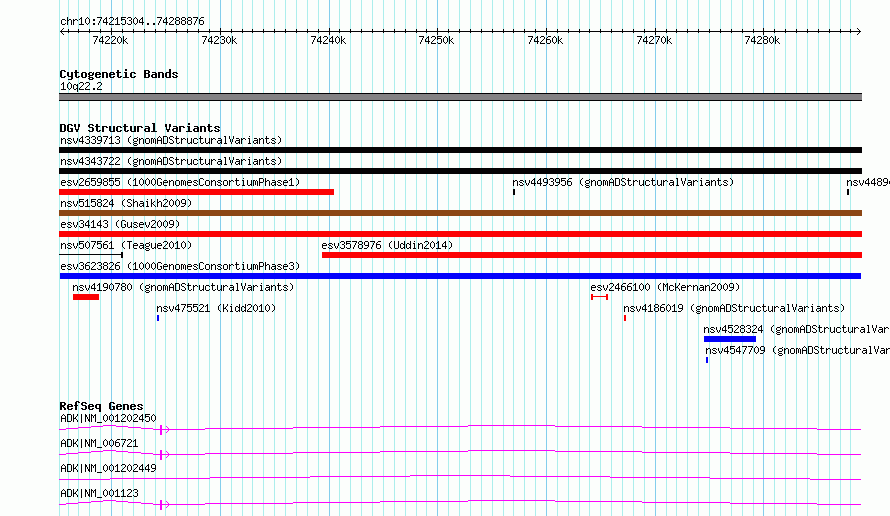Open the nsv4186019 gnomAD label

pyautogui.click(x=734, y=308)
